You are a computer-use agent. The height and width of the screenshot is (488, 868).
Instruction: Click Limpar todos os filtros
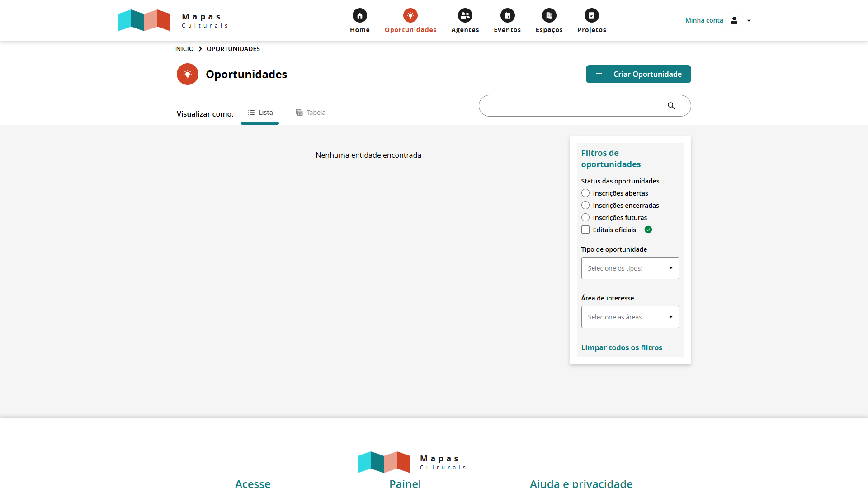[x=622, y=347]
